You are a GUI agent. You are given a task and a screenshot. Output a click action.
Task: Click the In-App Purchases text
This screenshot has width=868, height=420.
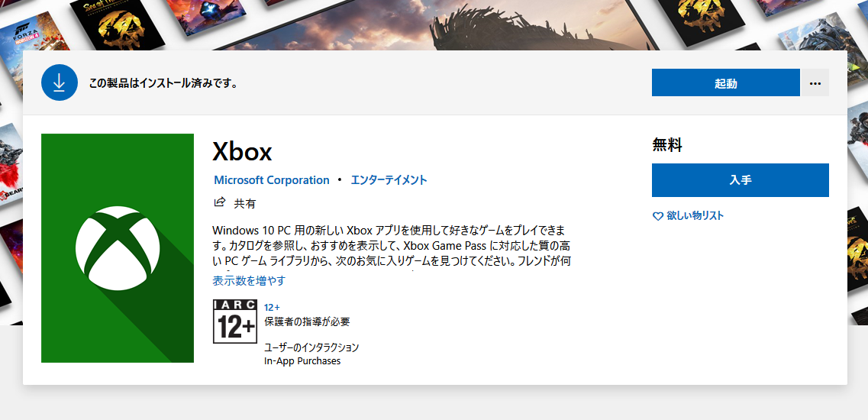coord(302,361)
